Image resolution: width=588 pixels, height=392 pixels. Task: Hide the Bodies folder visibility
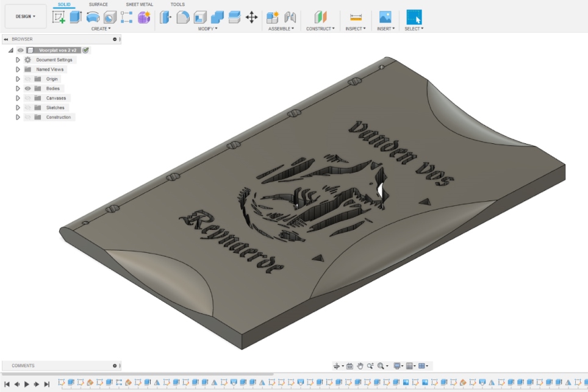click(x=28, y=88)
